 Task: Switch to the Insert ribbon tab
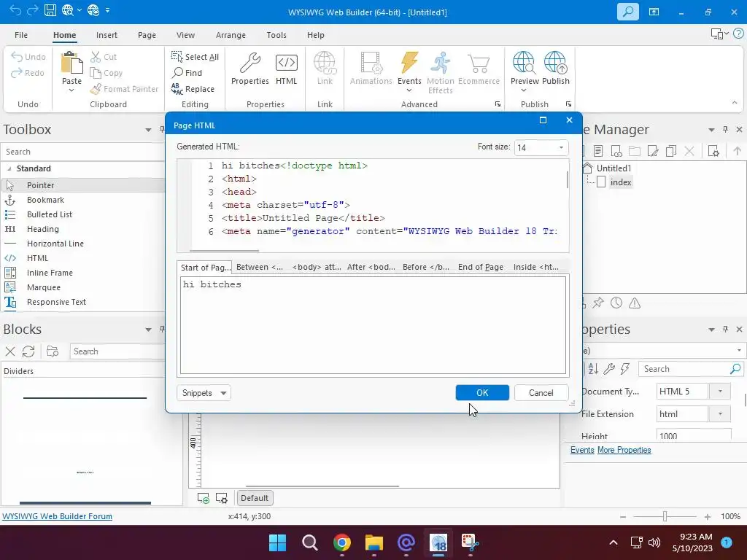point(107,35)
